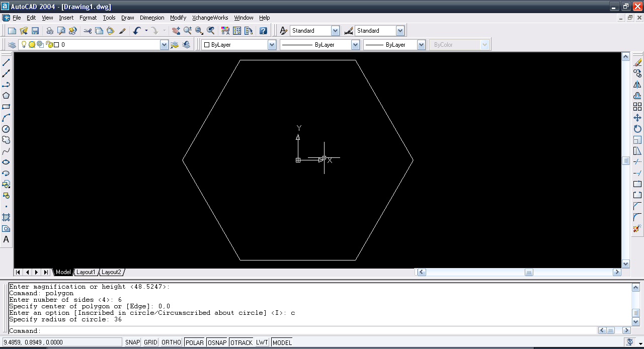Activate the Pan Realtime hand icon

point(176,31)
